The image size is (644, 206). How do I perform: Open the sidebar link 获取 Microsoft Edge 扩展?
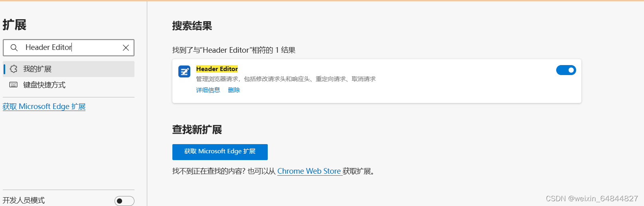click(44, 107)
